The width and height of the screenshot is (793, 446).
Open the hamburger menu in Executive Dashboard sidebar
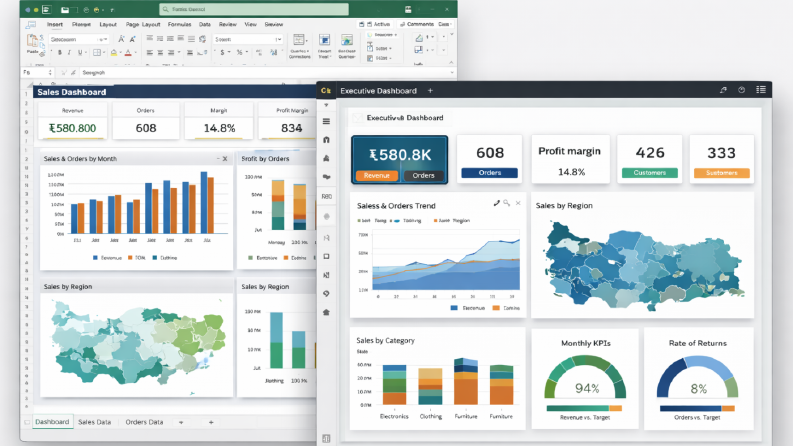[326, 121]
